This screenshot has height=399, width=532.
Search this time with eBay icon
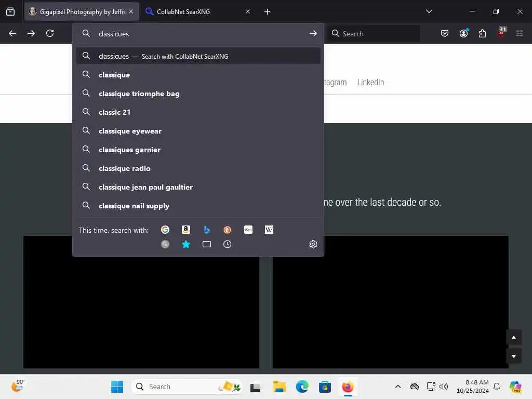[x=248, y=230]
